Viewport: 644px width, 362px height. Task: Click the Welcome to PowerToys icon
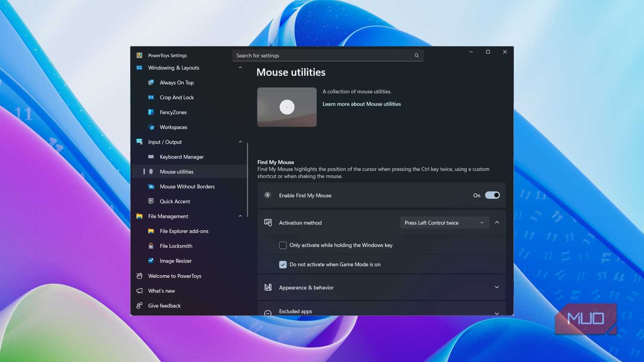140,276
